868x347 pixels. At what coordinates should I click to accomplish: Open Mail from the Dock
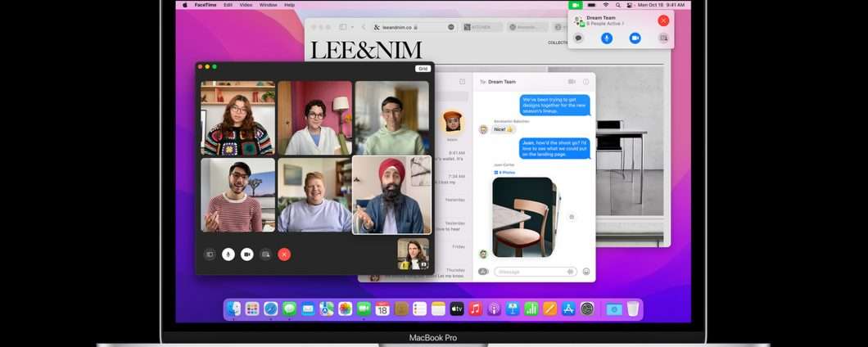click(309, 309)
